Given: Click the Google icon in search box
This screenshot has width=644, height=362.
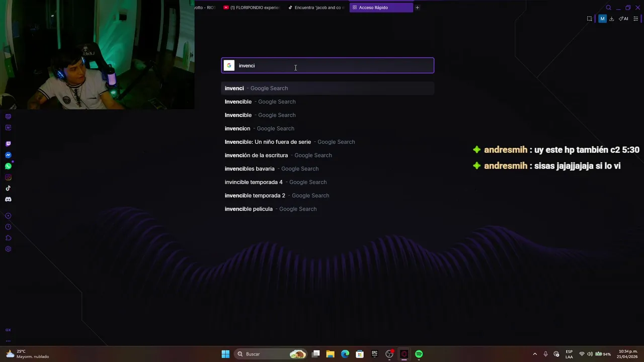Looking at the screenshot, I should (229, 65).
